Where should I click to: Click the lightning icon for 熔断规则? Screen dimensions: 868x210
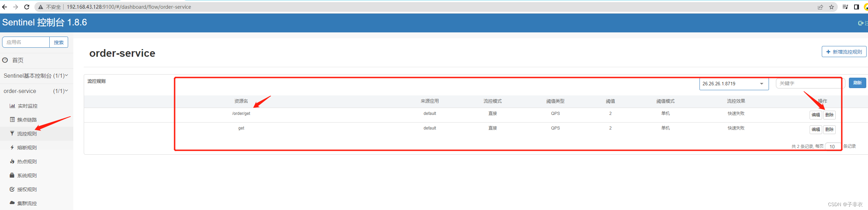[x=12, y=147]
